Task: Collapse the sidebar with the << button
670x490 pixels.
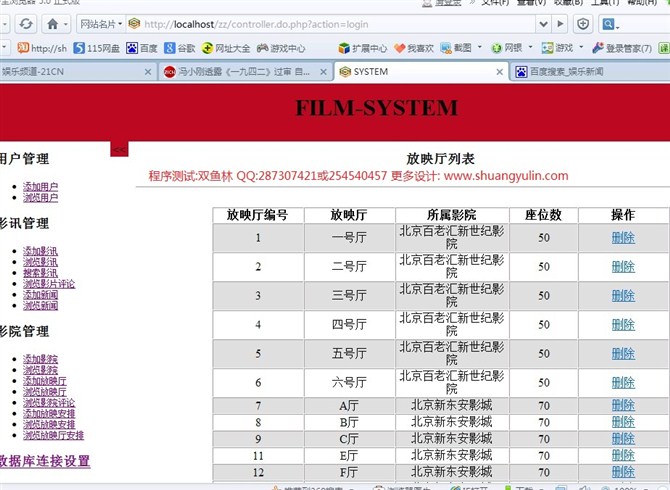Action: point(119,150)
